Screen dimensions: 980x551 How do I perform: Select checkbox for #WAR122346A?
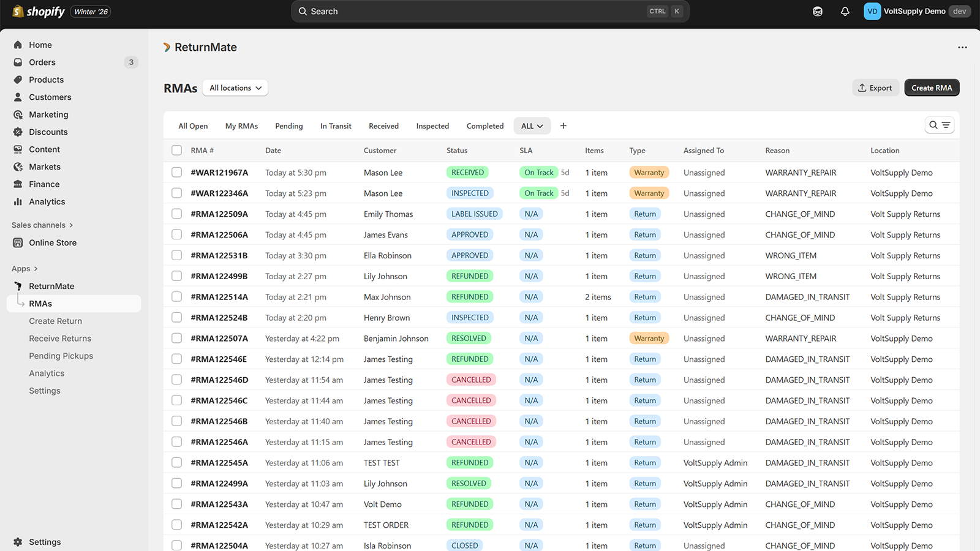pos(177,193)
